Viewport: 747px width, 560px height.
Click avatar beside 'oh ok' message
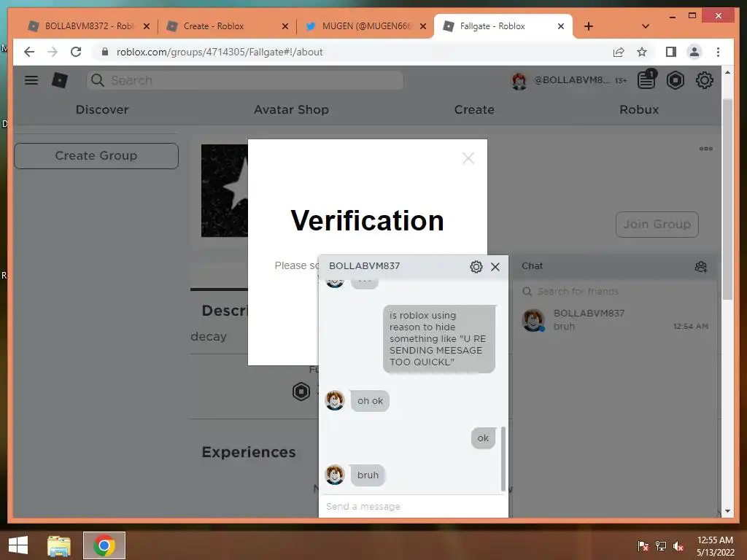click(335, 400)
